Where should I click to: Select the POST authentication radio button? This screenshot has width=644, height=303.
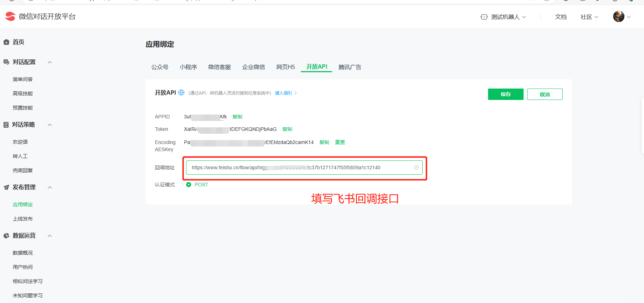pyautogui.click(x=189, y=185)
